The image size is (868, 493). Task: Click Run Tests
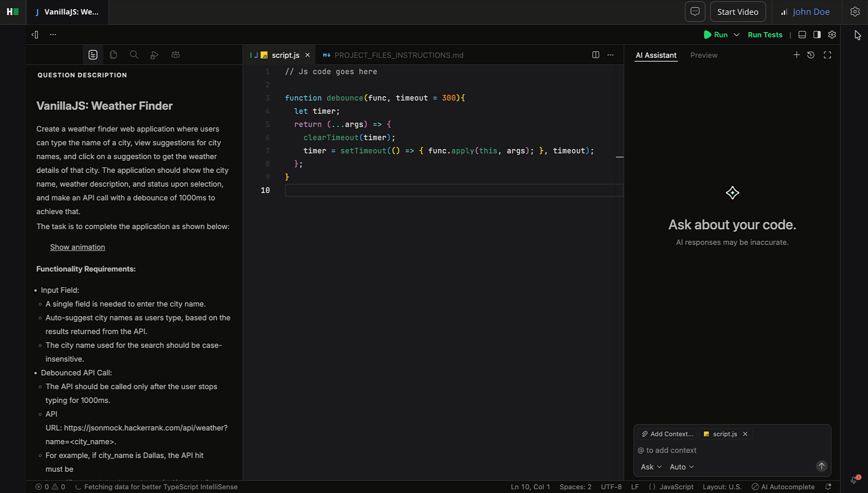pyautogui.click(x=765, y=34)
